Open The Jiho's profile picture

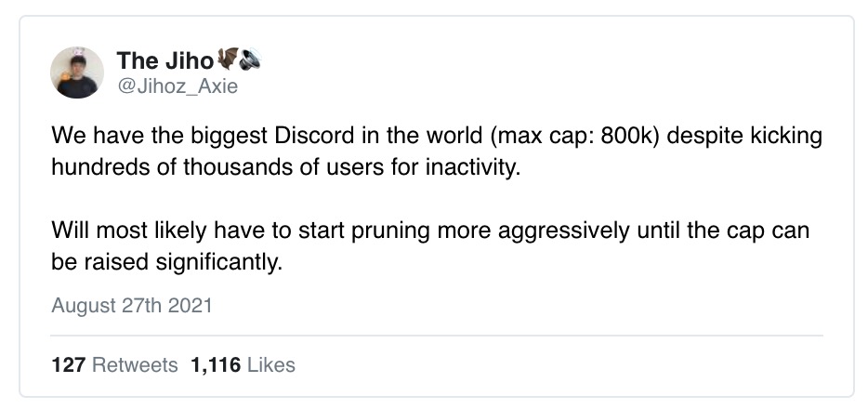coord(77,73)
